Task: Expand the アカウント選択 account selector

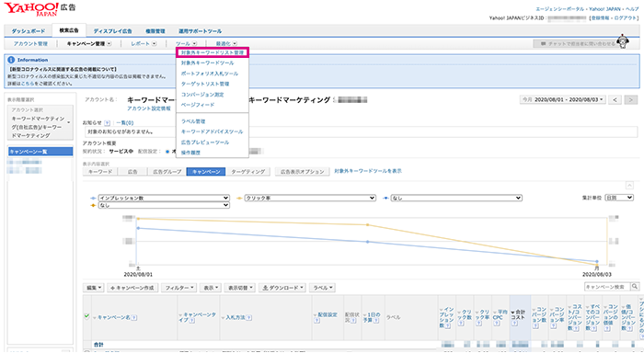Action: (x=40, y=122)
